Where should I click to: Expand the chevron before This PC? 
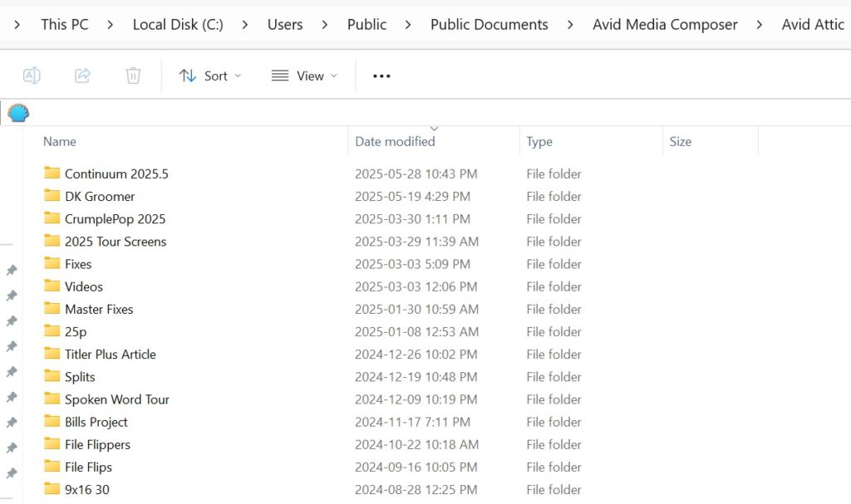coord(17,25)
